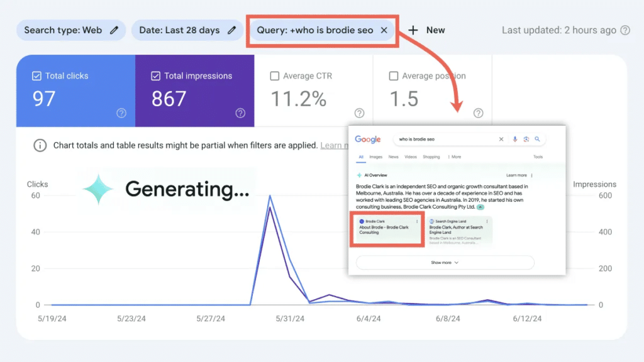Open Google Lens from the search bar
The height and width of the screenshot is (362, 644).
tap(526, 139)
